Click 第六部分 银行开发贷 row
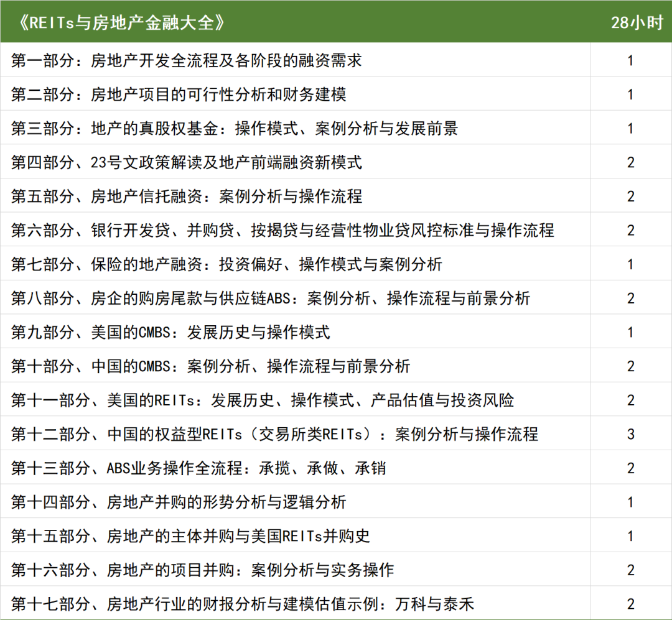 [249, 229]
